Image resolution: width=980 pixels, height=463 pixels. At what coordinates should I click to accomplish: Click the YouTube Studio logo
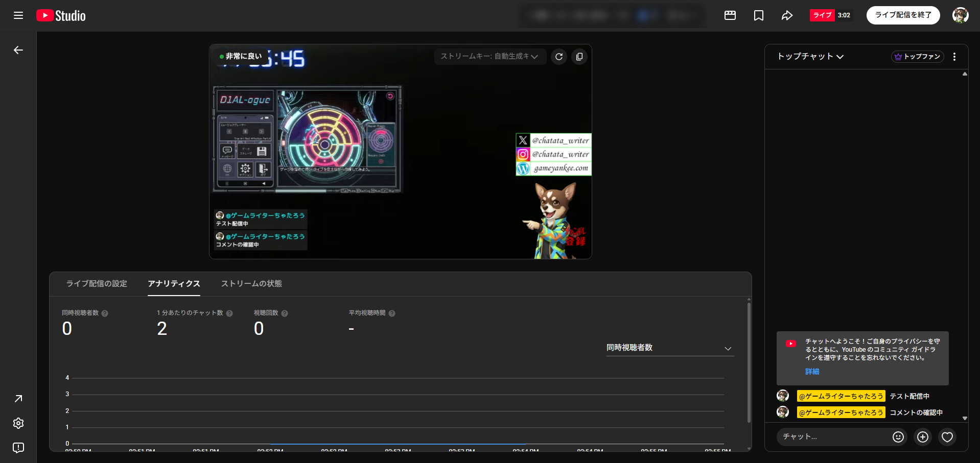pyautogui.click(x=61, y=16)
